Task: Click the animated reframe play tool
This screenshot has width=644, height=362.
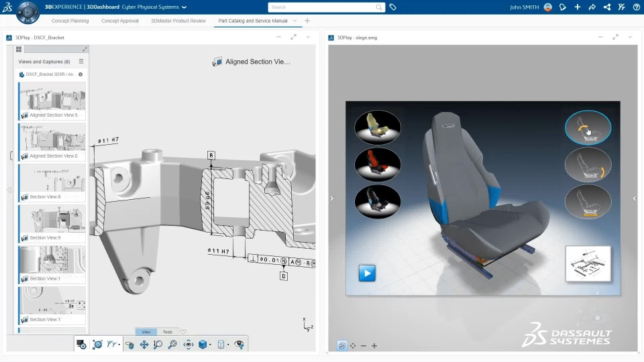Action: point(97,345)
